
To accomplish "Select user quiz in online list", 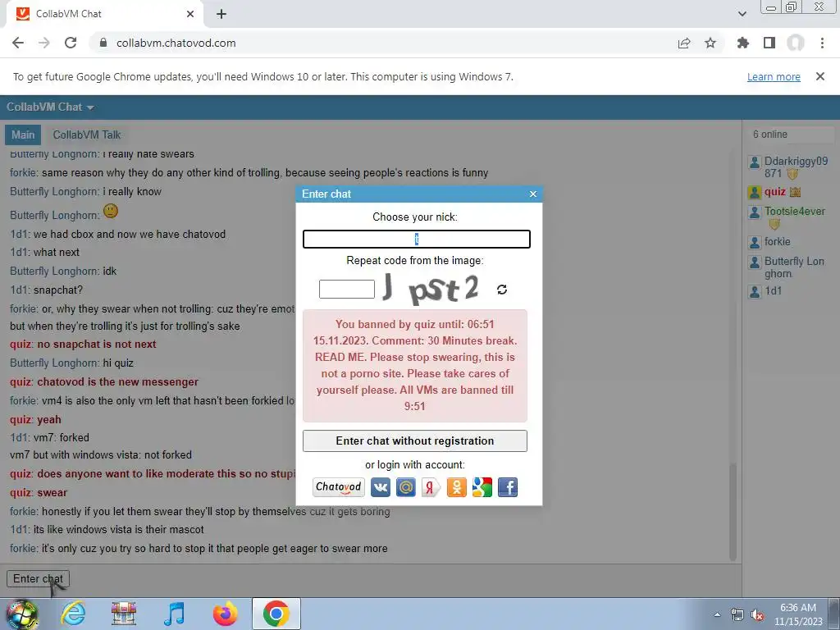I will coord(774,192).
